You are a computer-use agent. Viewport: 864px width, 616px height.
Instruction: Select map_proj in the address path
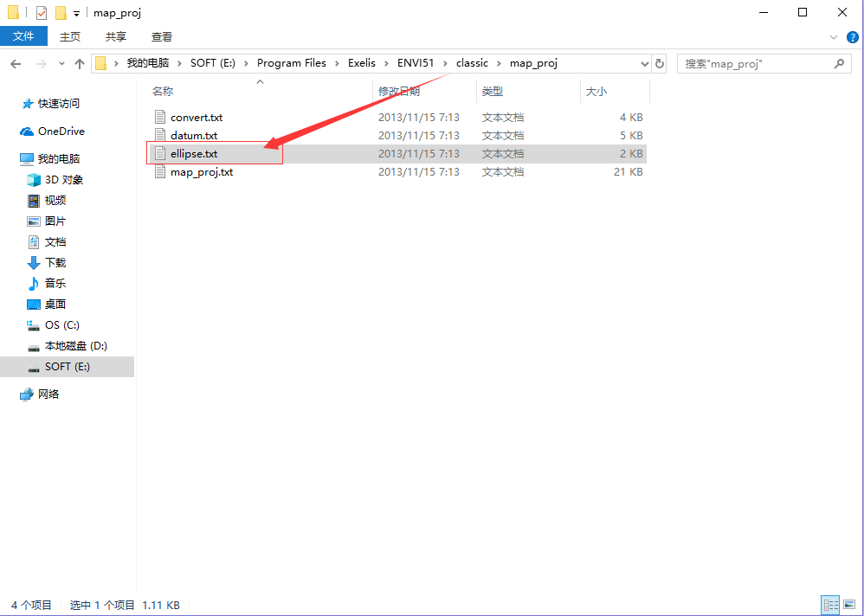(533, 63)
